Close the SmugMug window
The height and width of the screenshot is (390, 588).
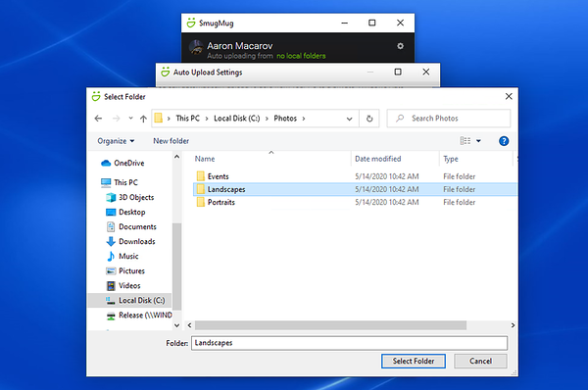pyautogui.click(x=400, y=24)
